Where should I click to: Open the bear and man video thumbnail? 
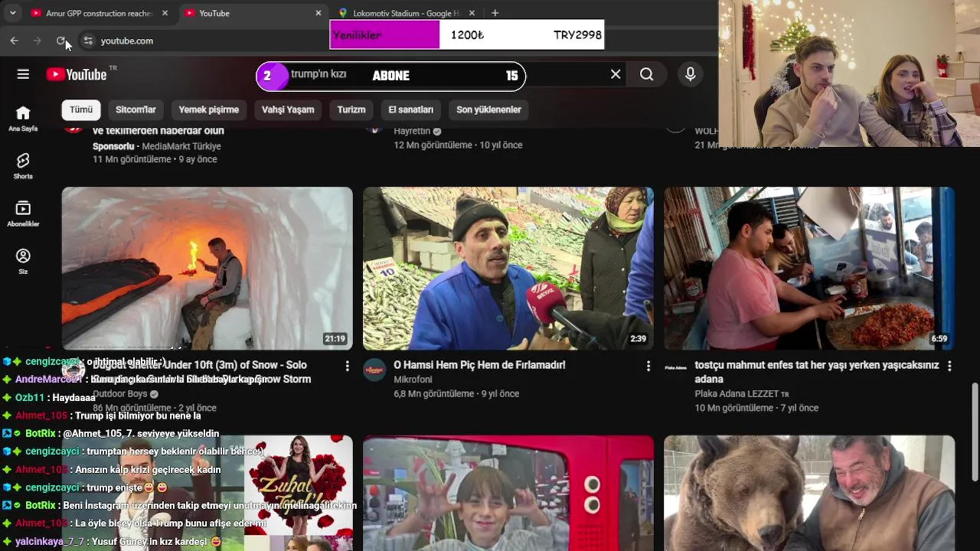pos(809,493)
